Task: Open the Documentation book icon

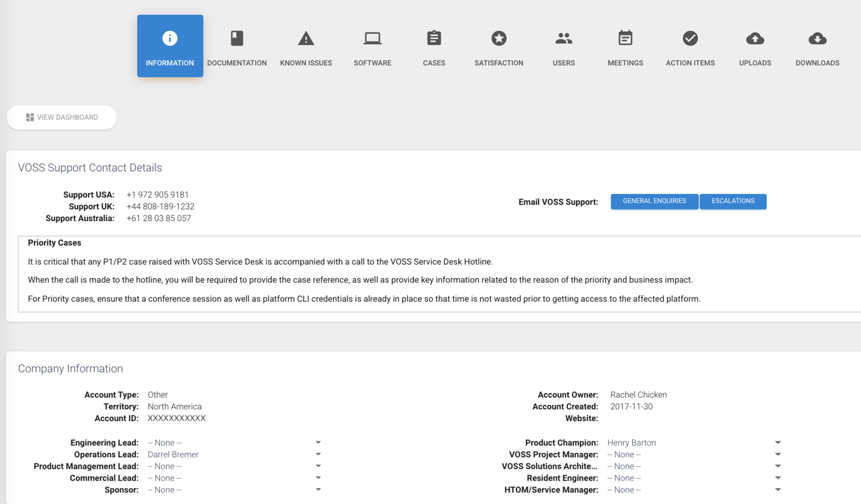Action: point(237,39)
